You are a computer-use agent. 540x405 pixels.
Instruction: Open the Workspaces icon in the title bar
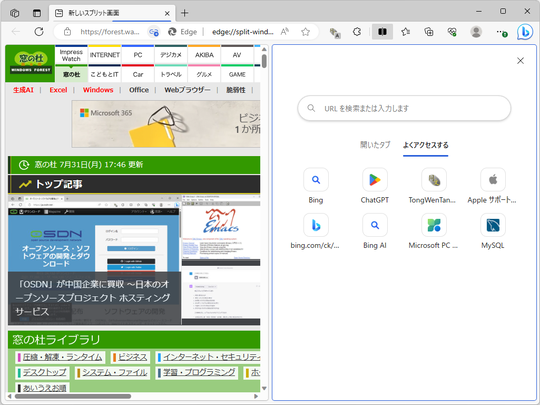coord(14,13)
